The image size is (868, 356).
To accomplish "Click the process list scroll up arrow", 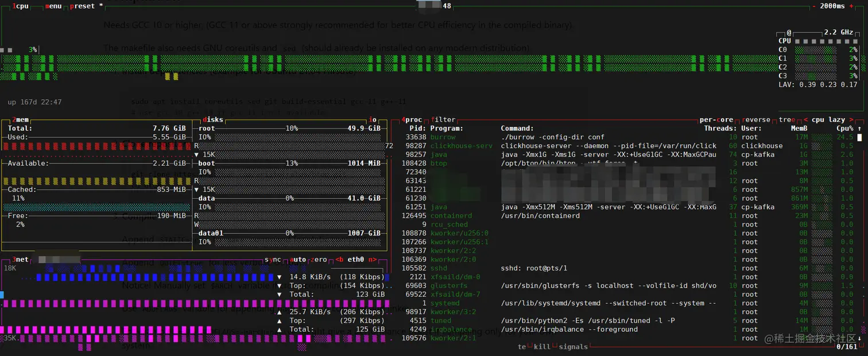I will 859,128.
